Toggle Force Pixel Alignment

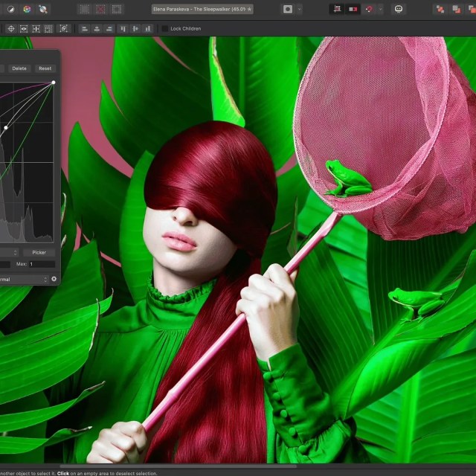(x=337, y=10)
